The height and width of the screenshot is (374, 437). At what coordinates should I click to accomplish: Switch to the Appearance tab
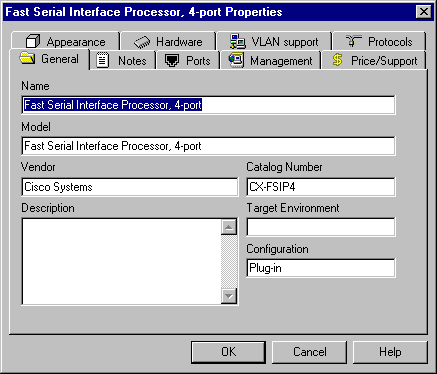click(x=66, y=42)
